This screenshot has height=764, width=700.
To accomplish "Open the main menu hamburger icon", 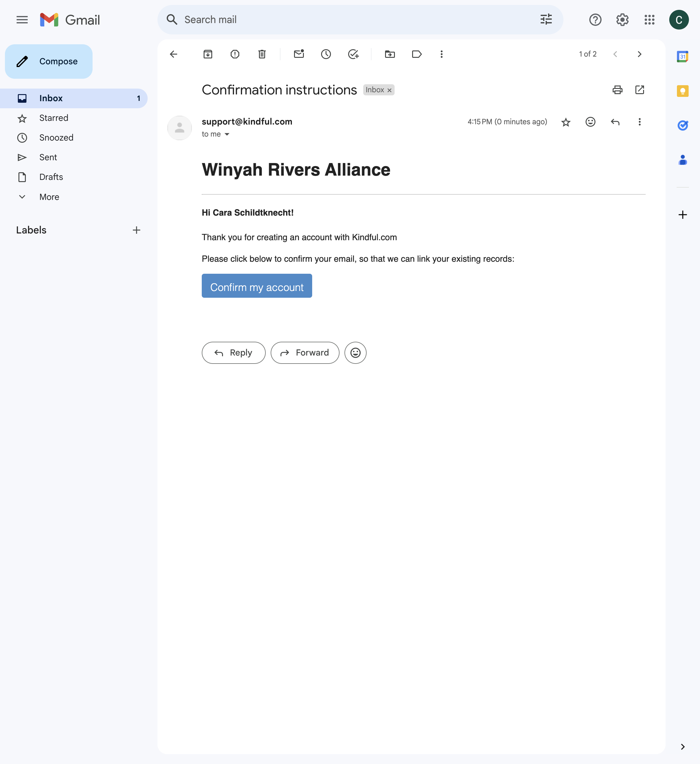I will pyautogui.click(x=22, y=20).
